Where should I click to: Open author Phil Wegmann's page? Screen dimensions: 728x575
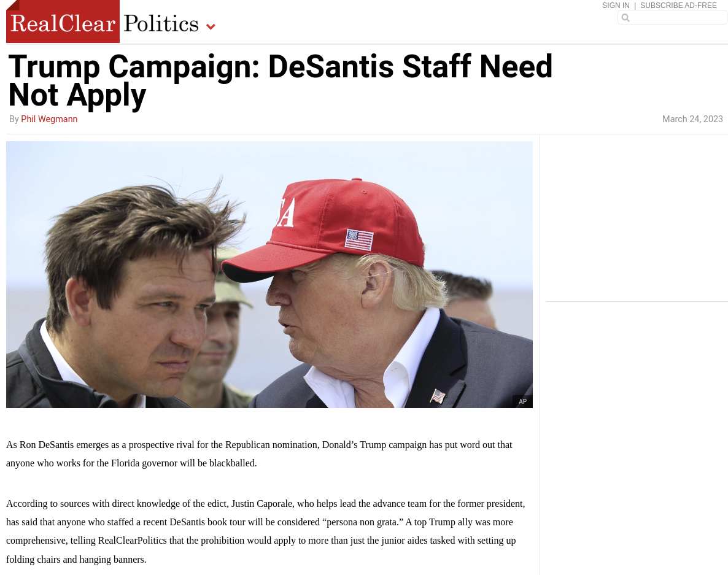(x=49, y=119)
